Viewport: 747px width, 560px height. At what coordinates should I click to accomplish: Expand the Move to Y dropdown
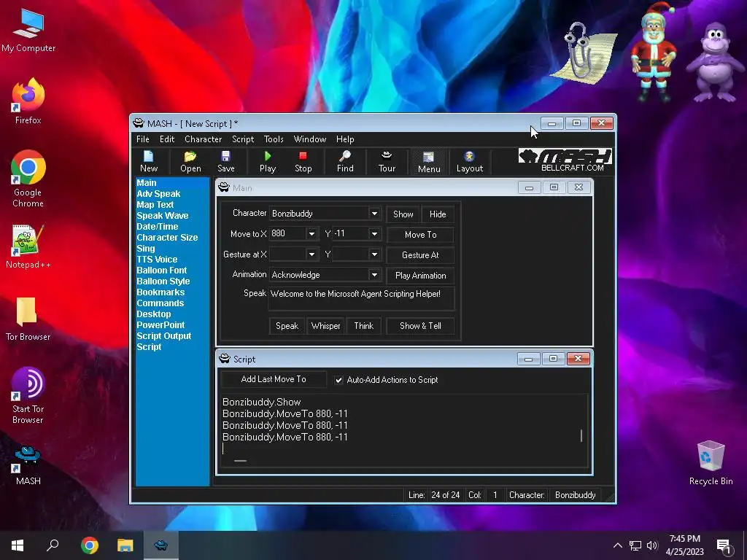pyautogui.click(x=374, y=234)
